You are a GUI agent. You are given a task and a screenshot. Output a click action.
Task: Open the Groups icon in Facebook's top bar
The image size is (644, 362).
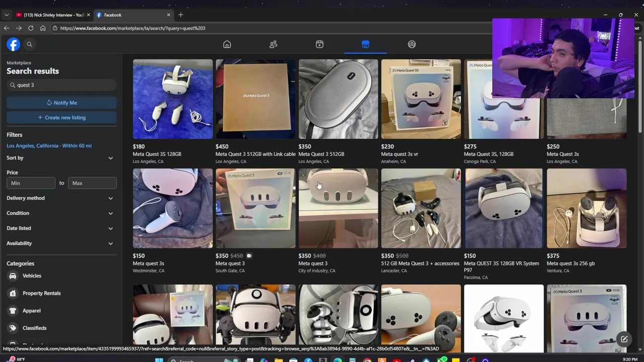(x=412, y=44)
